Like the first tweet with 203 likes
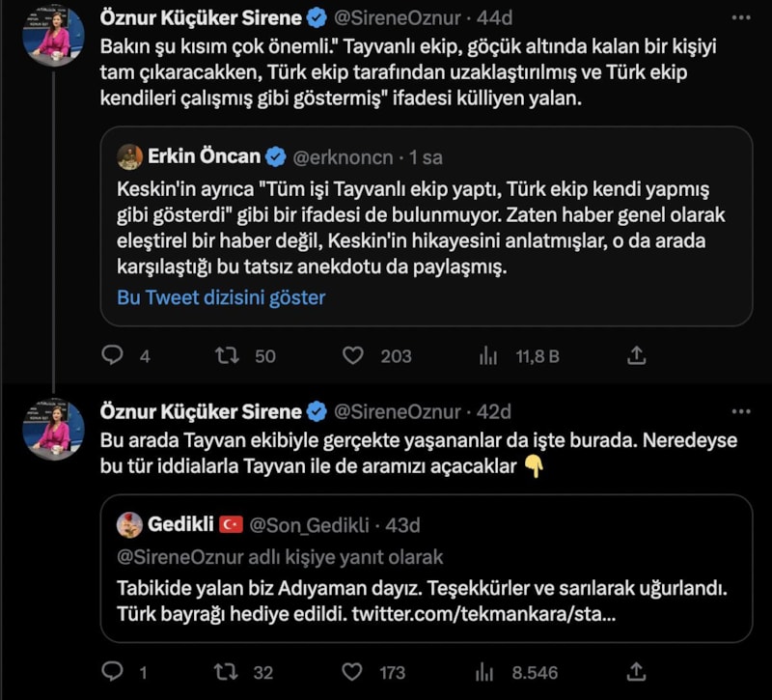Screen dimensions: 772x700 pyautogui.click(x=353, y=356)
